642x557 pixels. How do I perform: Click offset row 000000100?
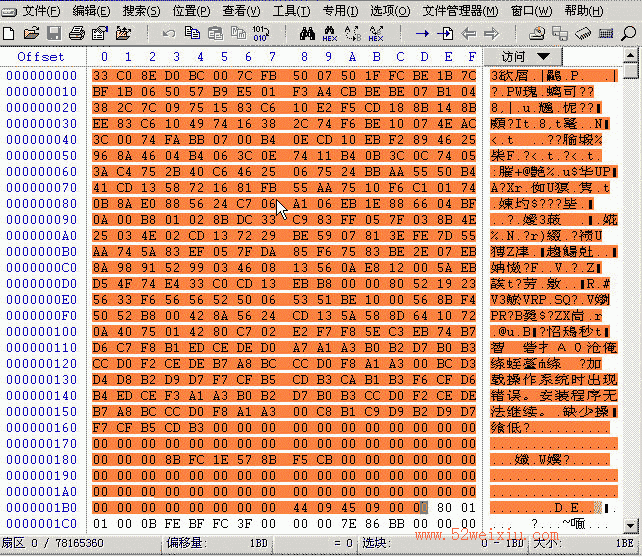click(41, 332)
